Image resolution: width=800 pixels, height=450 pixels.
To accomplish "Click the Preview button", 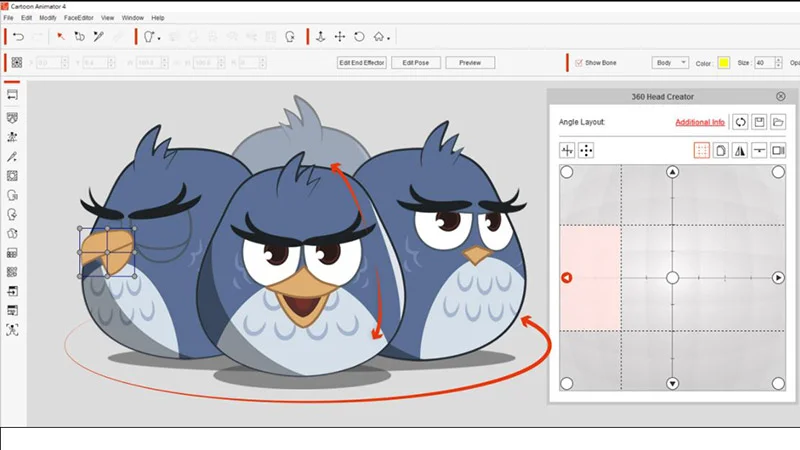I will click(x=470, y=63).
